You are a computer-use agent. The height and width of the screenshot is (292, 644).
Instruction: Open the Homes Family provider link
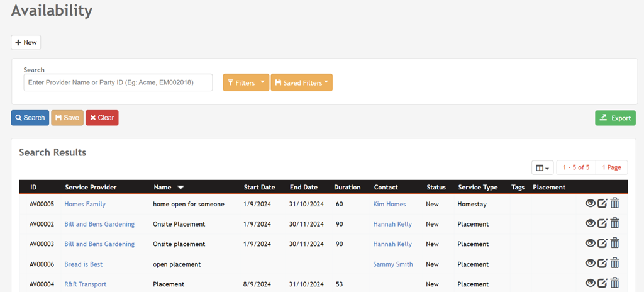(x=85, y=204)
